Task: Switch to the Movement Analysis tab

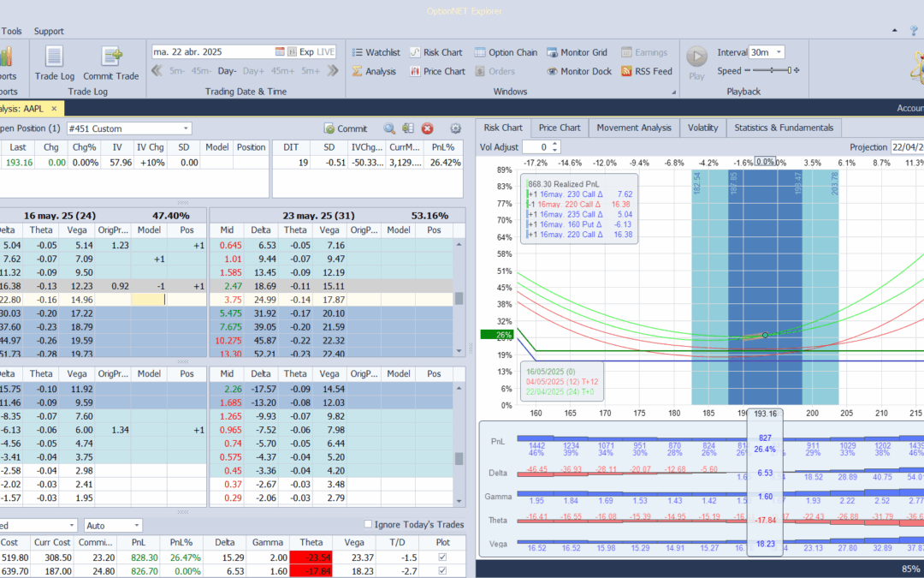Action: tap(634, 128)
